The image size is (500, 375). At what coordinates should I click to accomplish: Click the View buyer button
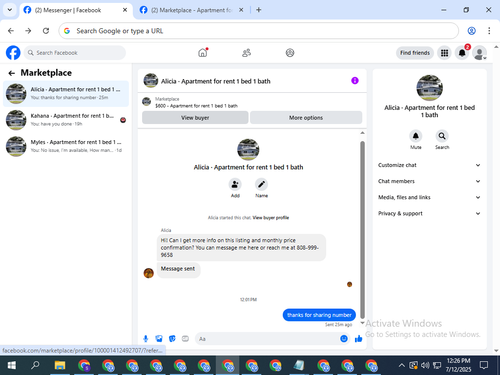pyautogui.click(x=195, y=118)
